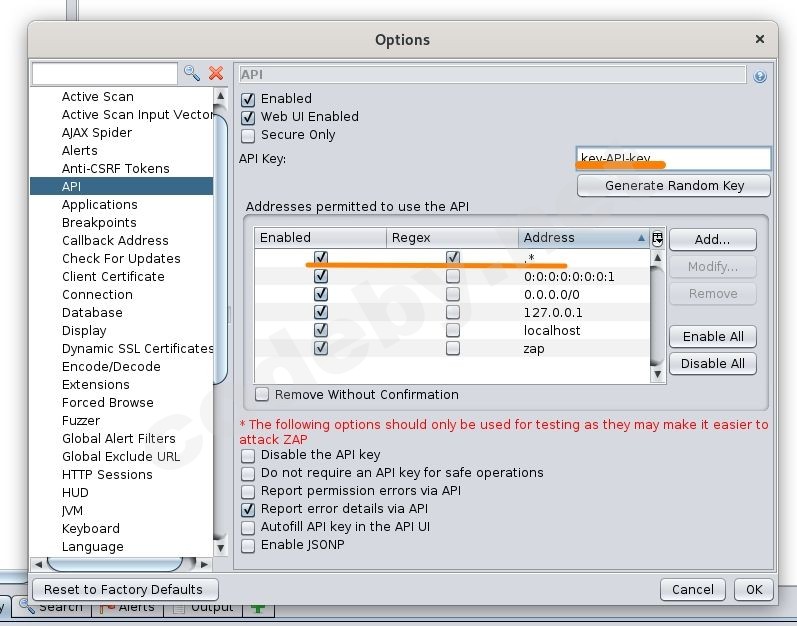Open the blue help icon for API
Screen dimensions: 797x626
click(x=760, y=76)
